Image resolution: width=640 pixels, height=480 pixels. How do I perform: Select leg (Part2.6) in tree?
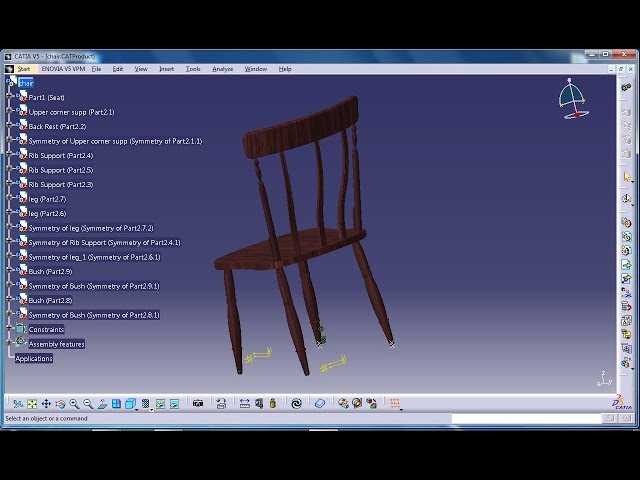tap(47, 213)
